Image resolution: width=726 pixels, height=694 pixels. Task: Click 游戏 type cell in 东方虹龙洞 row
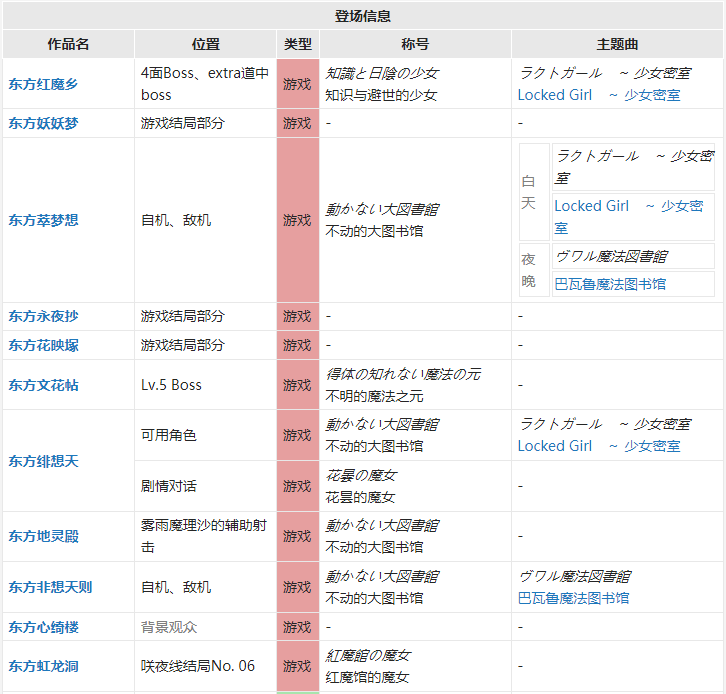pyautogui.click(x=298, y=667)
